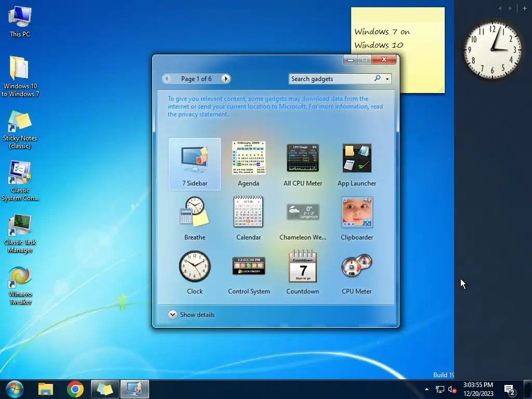Go to next gadget page

225,79
